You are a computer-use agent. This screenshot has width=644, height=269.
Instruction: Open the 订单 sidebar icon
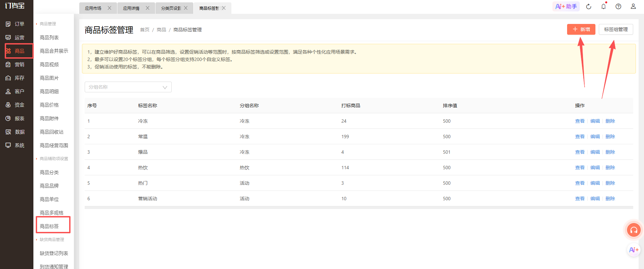(8, 24)
